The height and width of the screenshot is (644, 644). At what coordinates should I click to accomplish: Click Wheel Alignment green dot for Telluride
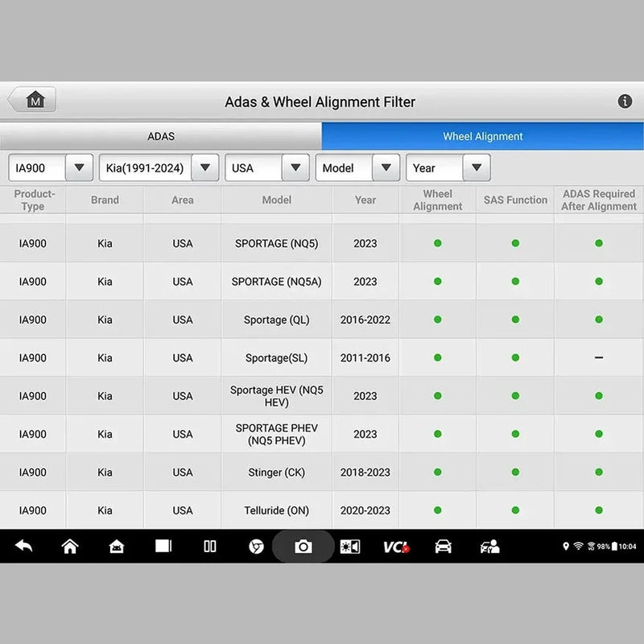(437, 510)
